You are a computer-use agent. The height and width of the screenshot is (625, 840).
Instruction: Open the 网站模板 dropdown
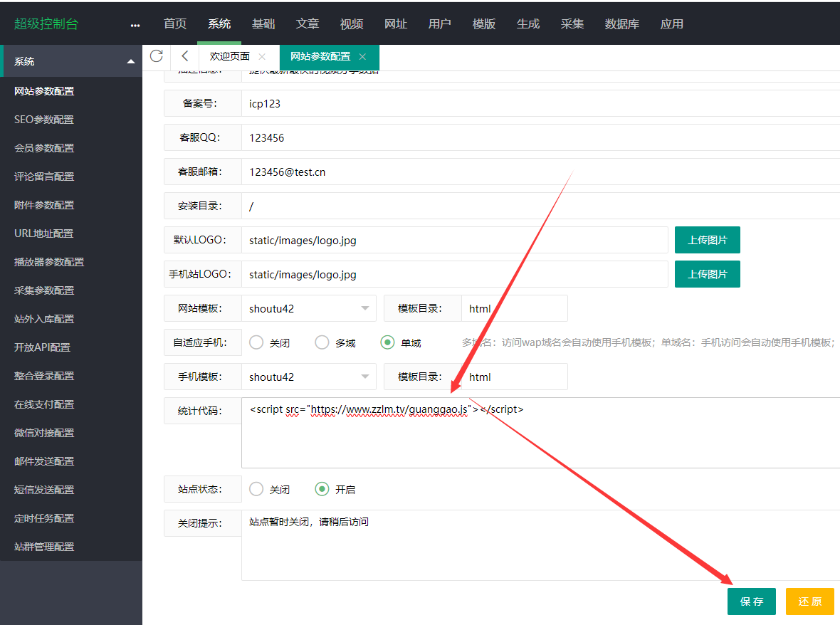308,308
